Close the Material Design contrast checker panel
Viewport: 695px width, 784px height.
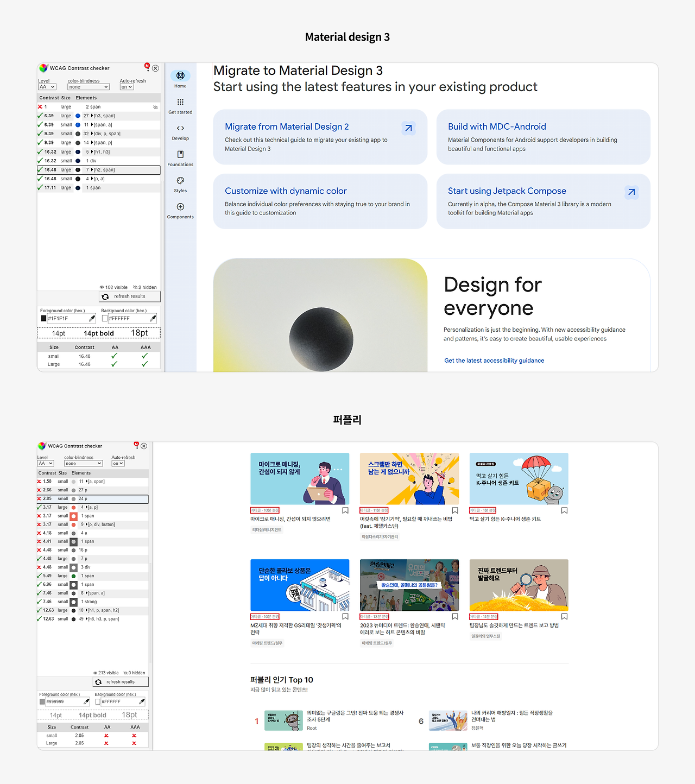click(x=155, y=68)
